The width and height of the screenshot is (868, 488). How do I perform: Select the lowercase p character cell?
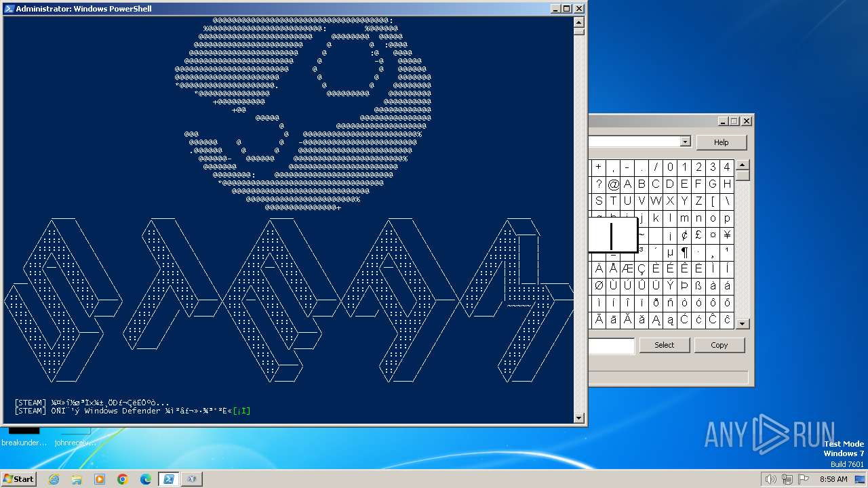(727, 218)
